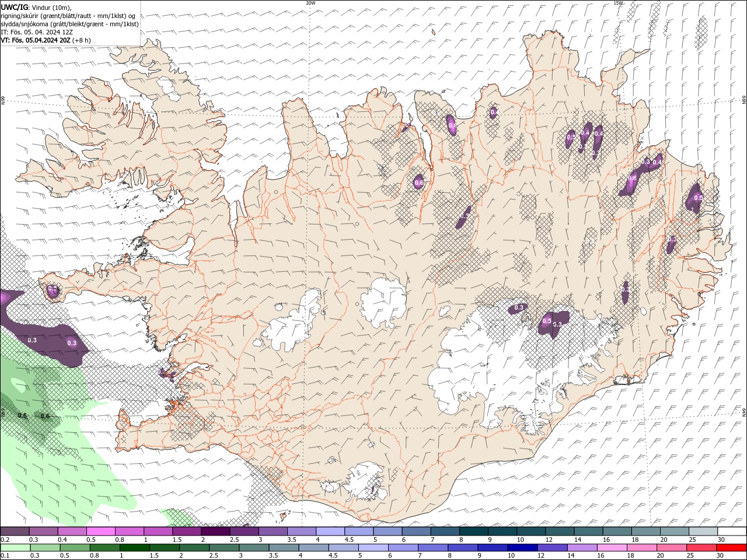The image size is (747, 560).
Task: Click the '20W' longitude label
Action: (311, 3)
